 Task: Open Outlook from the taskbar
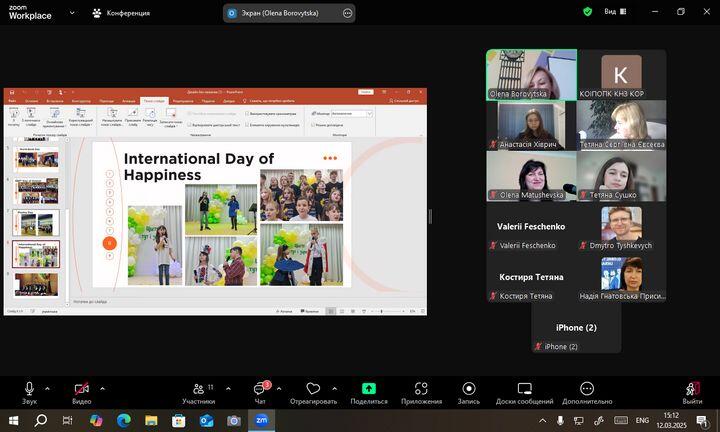click(x=206, y=420)
